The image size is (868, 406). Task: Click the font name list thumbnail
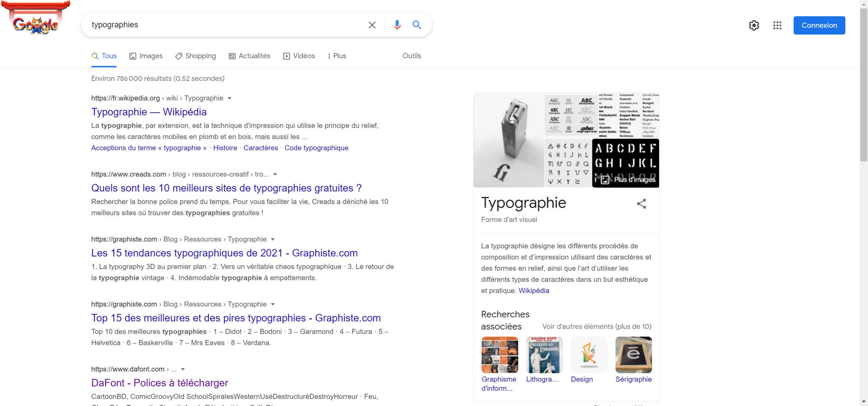click(629, 115)
